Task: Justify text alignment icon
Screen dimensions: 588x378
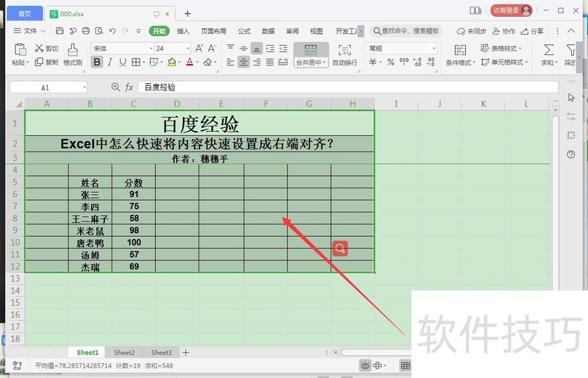Action: [x=270, y=62]
